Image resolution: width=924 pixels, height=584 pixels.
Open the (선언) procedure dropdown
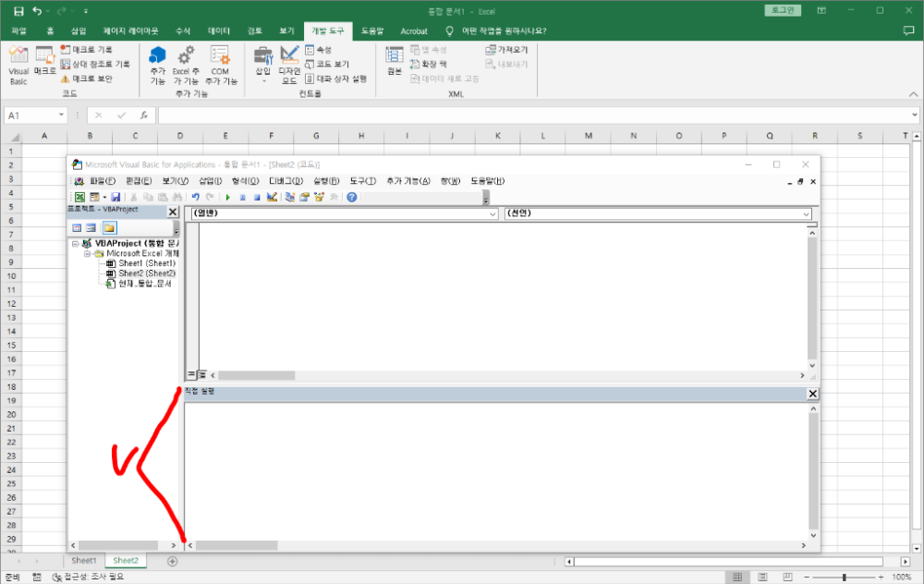[x=806, y=213]
